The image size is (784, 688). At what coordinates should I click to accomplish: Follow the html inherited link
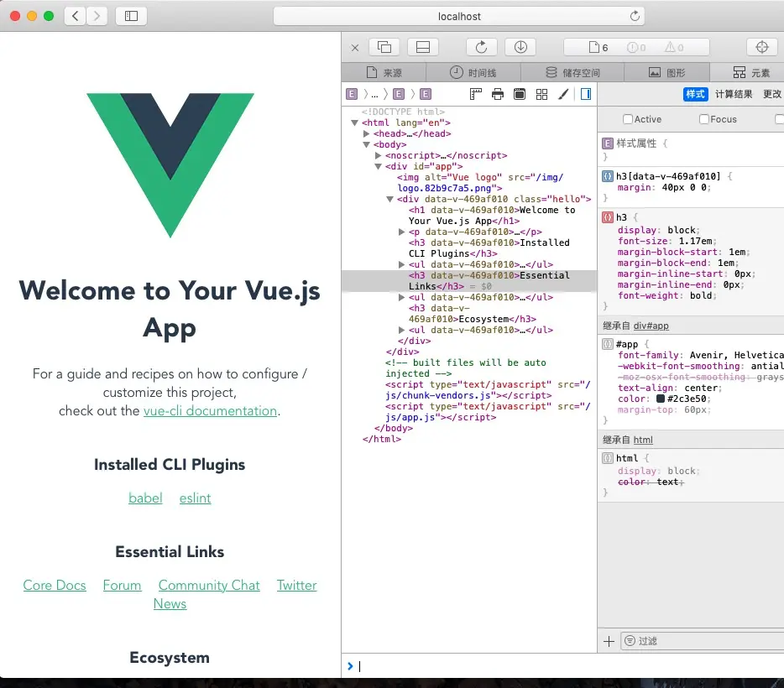coord(643,440)
